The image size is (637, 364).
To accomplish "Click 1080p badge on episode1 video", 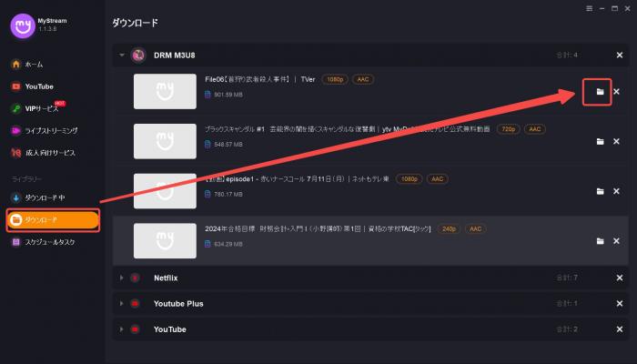I will coord(409,178).
